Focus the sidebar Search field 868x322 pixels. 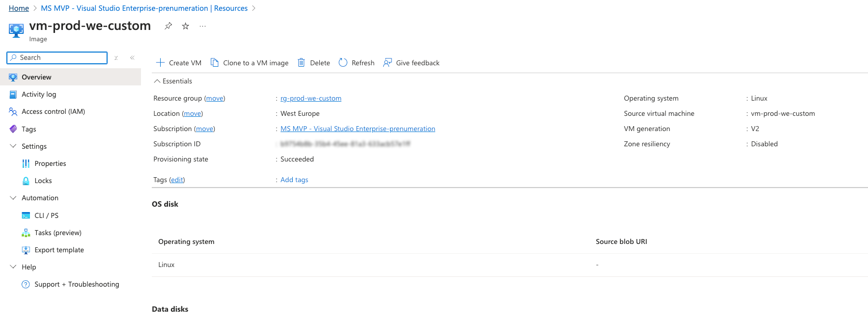pyautogui.click(x=57, y=57)
